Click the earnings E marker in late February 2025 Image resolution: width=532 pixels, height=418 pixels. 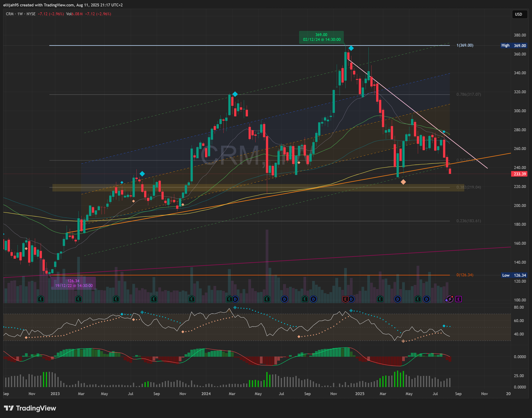(x=380, y=299)
